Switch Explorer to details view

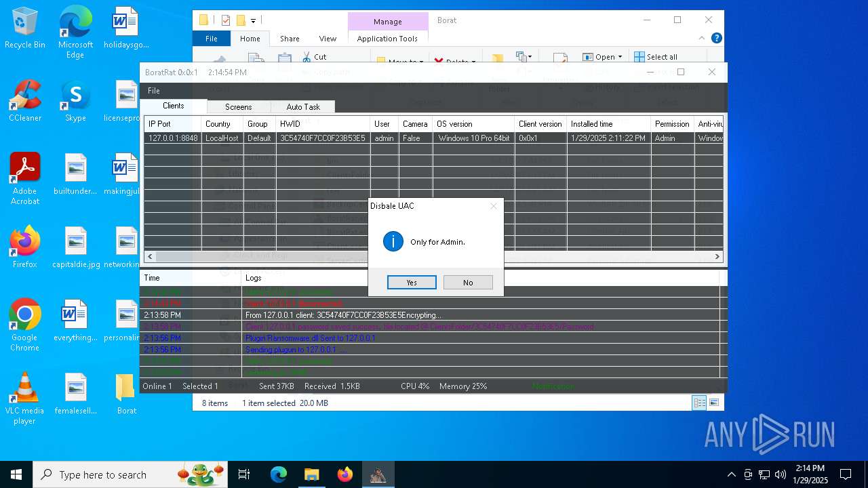[x=699, y=403]
